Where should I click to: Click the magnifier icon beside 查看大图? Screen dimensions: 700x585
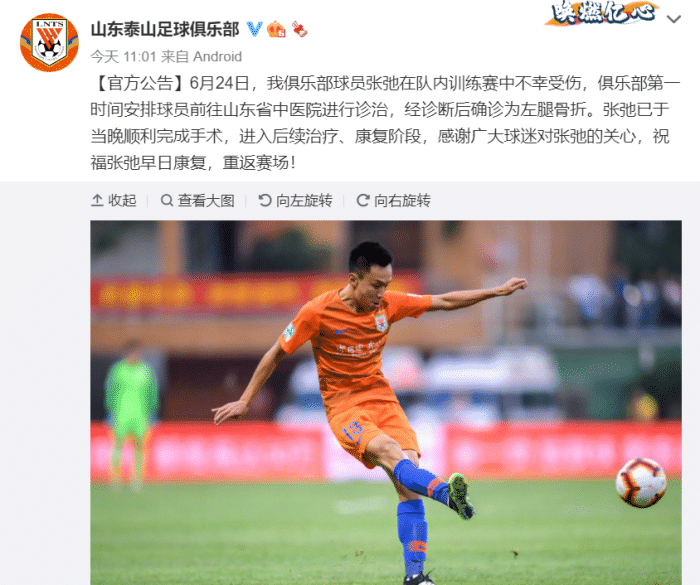pos(167,201)
